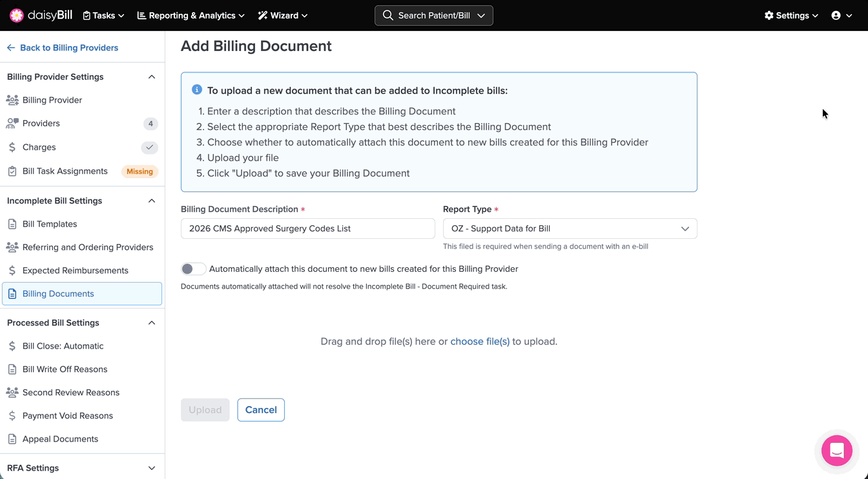This screenshot has width=868, height=479.
Task: Open the Tasks menu
Action: [103, 15]
